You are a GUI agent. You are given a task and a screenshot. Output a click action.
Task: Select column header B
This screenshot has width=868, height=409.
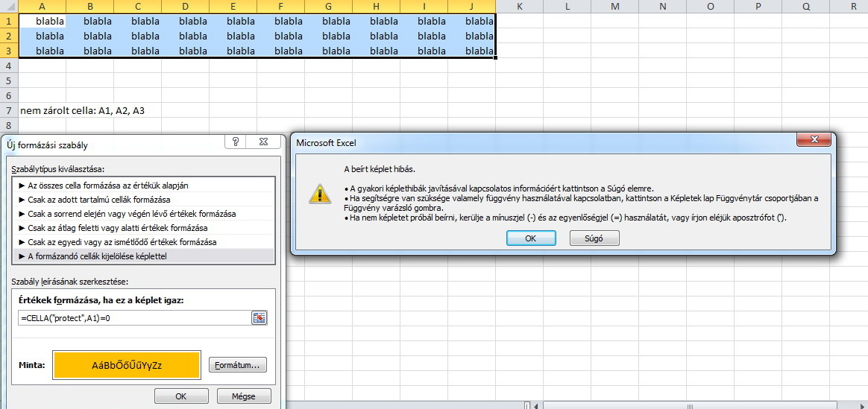(x=89, y=7)
